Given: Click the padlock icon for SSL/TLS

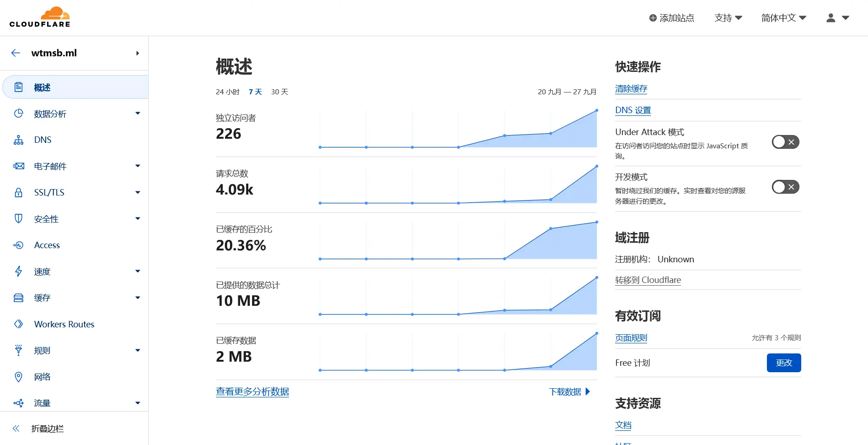Looking at the screenshot, I should click(x=18, y=193).
